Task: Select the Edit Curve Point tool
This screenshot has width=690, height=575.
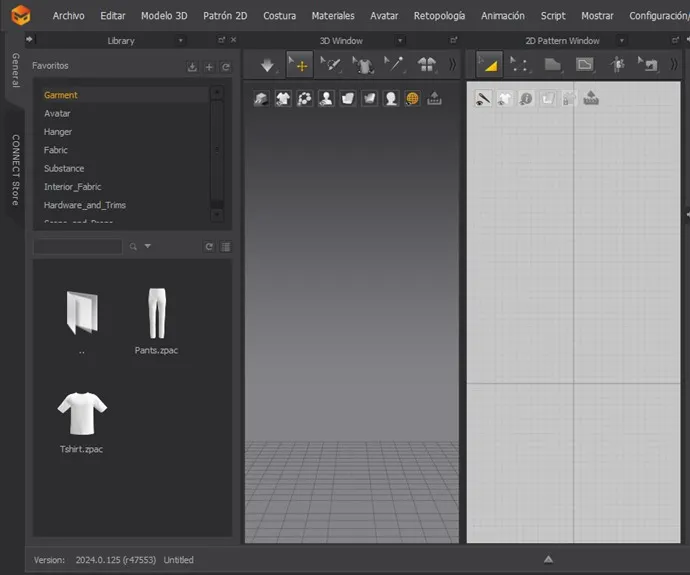Action: tap(519, 65)
